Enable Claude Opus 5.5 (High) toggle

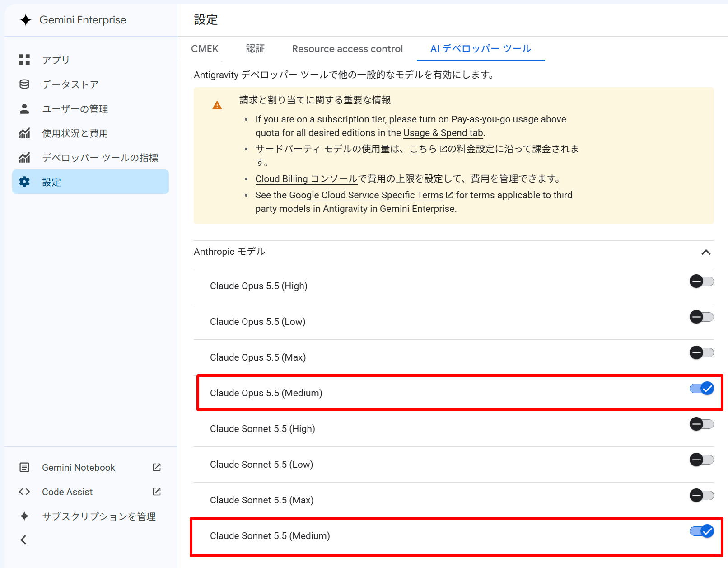click(701, 281)
